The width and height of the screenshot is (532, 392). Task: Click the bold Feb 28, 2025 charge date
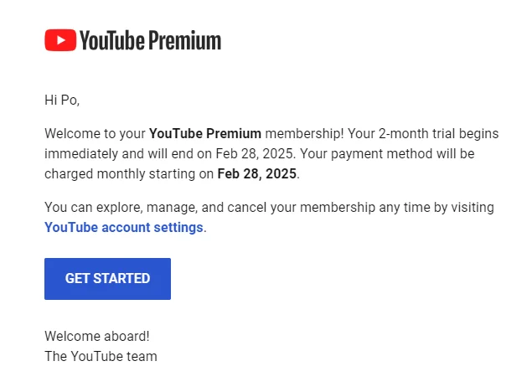click(x=257, y=174)
